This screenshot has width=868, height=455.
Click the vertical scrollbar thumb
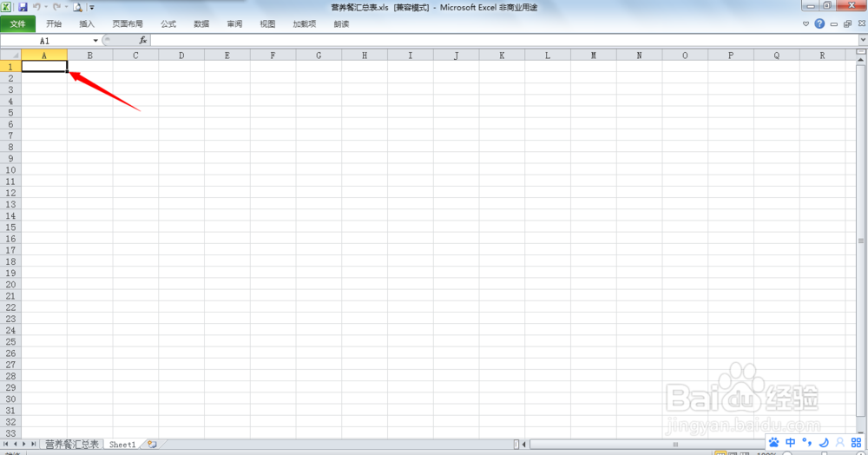coord(861,240)
